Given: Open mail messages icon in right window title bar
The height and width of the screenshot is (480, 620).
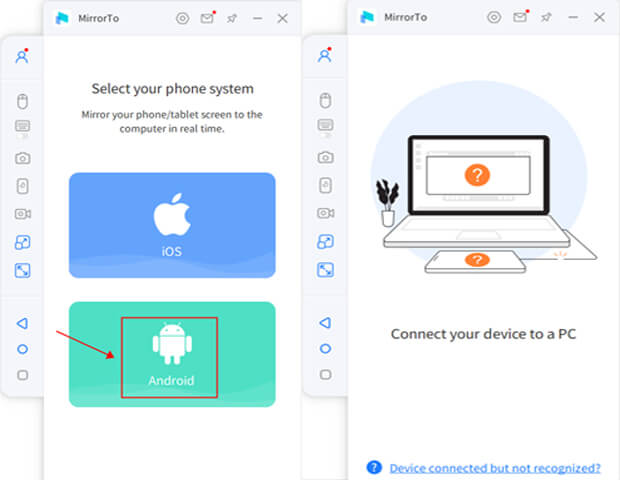Looking at the screenshot, I should point(520,17).
